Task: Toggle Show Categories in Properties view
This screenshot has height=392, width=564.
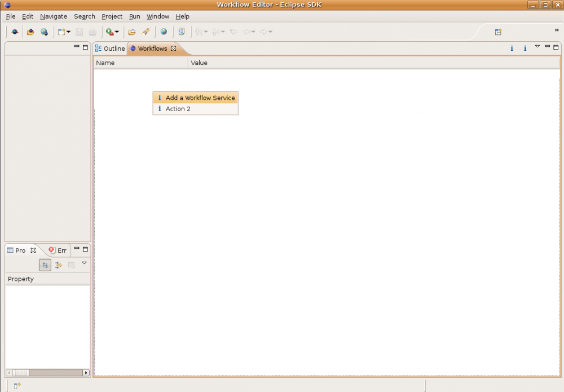Action: pos(45,265)
